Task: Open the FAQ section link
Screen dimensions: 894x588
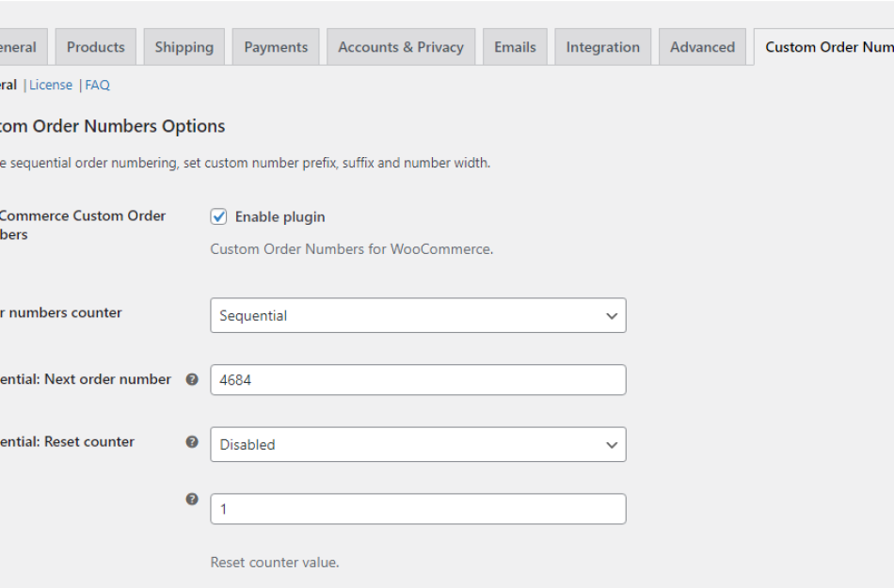Action: (x=97, y=85)
